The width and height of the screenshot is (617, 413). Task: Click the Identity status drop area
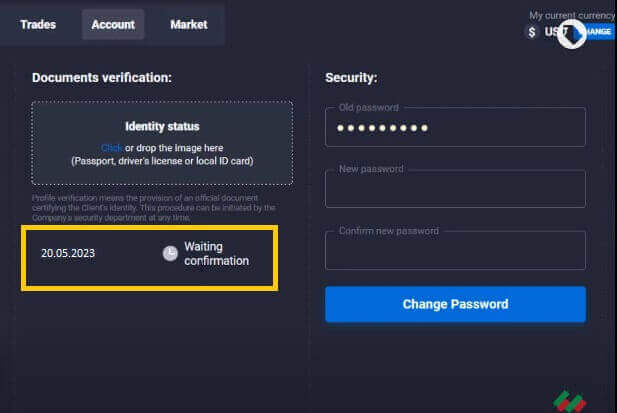pos(162,143)
